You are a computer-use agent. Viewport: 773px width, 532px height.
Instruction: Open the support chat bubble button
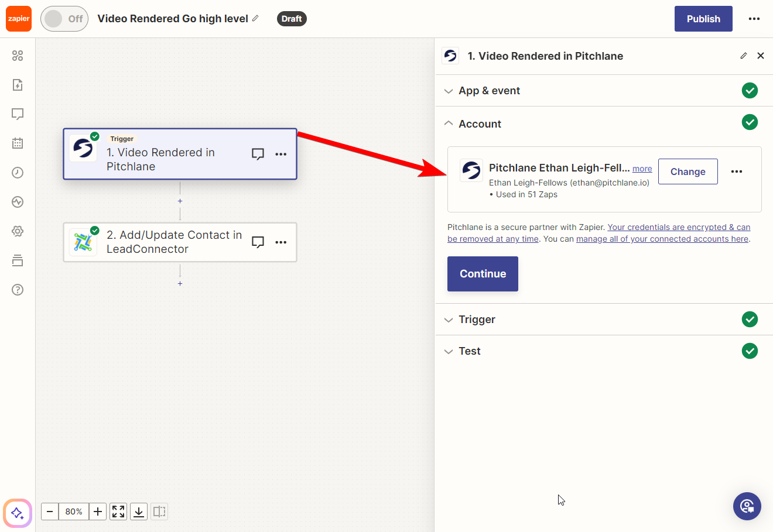(x=747, y=506)
